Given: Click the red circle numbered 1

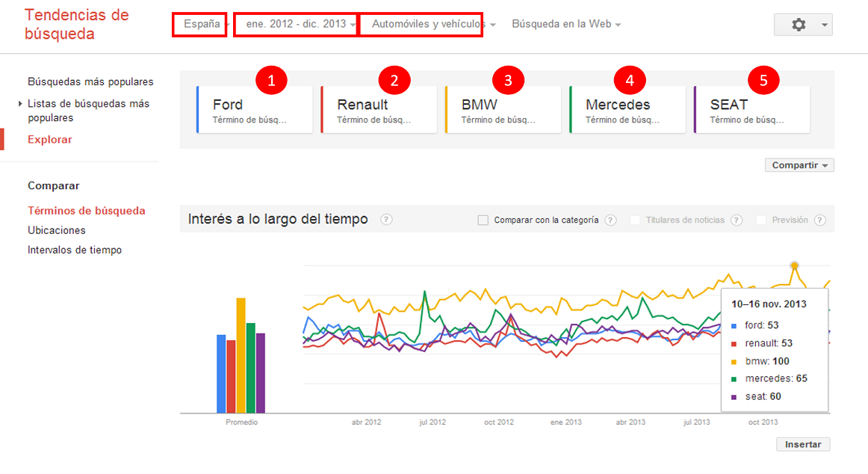Looking at the screenshot, I should click(x=271, y=81).
